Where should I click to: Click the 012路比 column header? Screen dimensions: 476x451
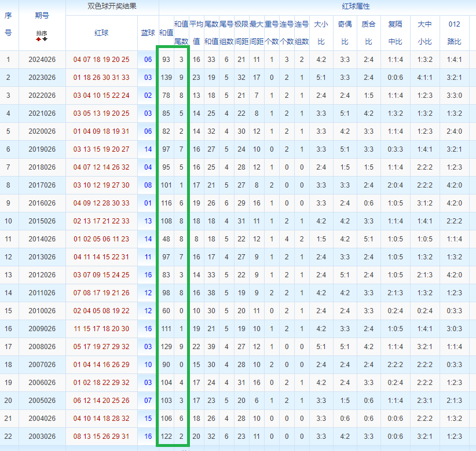coord(455,33)
